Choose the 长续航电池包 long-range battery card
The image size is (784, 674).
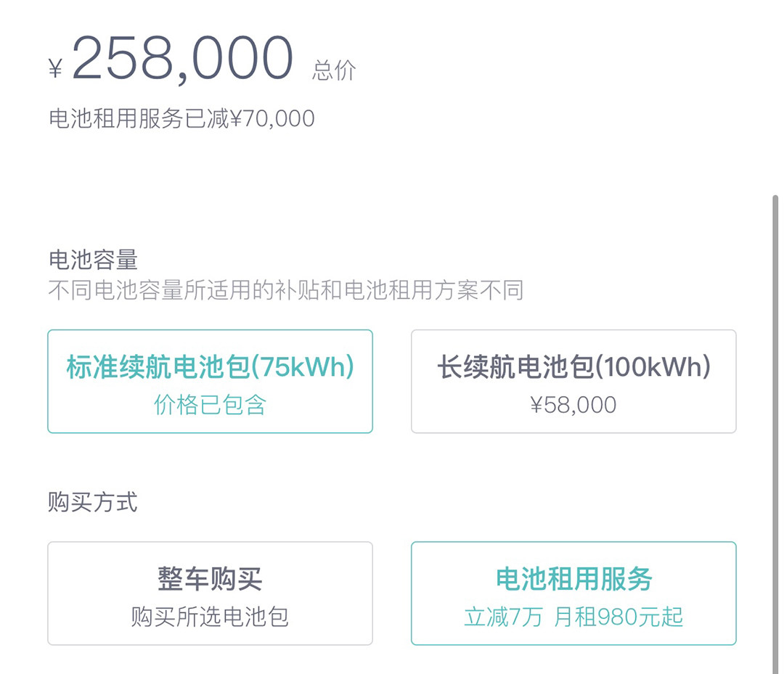point(573,382)
